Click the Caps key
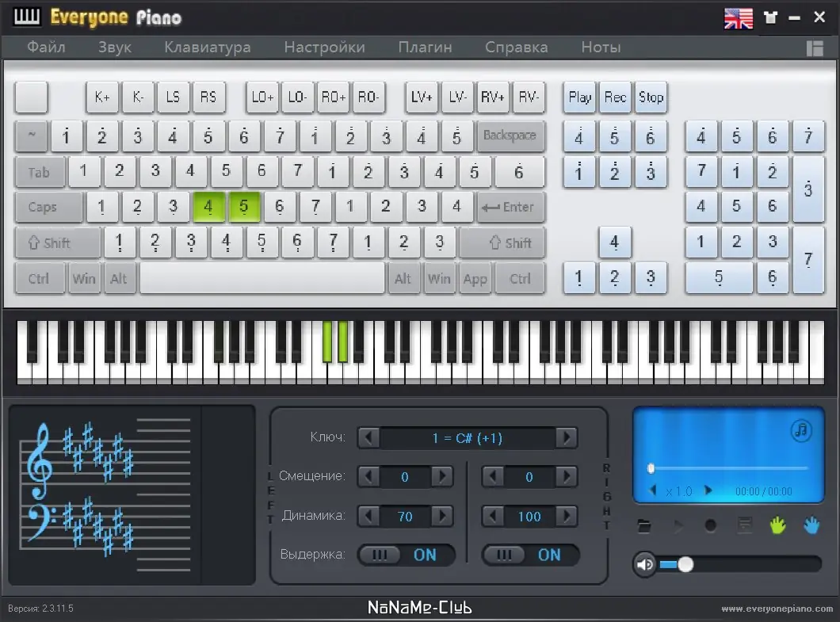The width and height of the screenshot is (840, 622). (49, 208)
